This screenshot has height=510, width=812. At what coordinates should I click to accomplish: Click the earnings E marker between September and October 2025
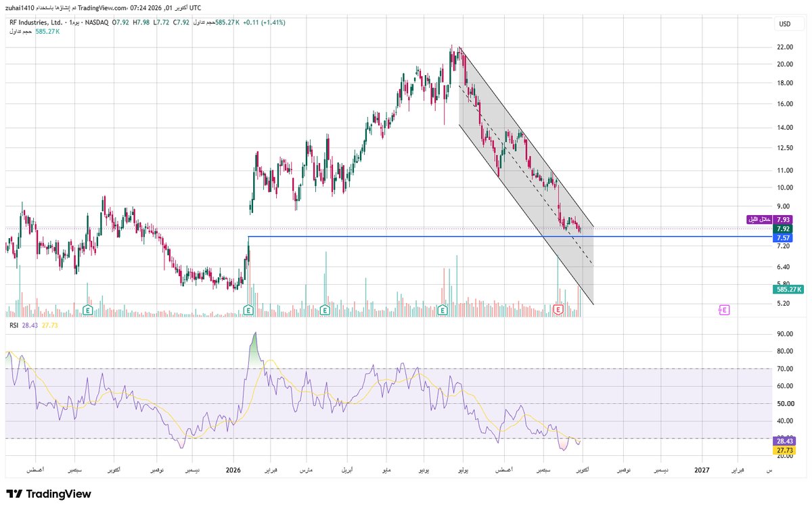88,310
